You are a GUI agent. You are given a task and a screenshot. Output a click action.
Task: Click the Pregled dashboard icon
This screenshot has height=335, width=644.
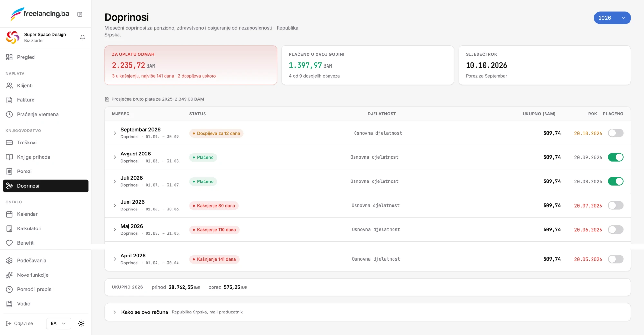point(9,57)
